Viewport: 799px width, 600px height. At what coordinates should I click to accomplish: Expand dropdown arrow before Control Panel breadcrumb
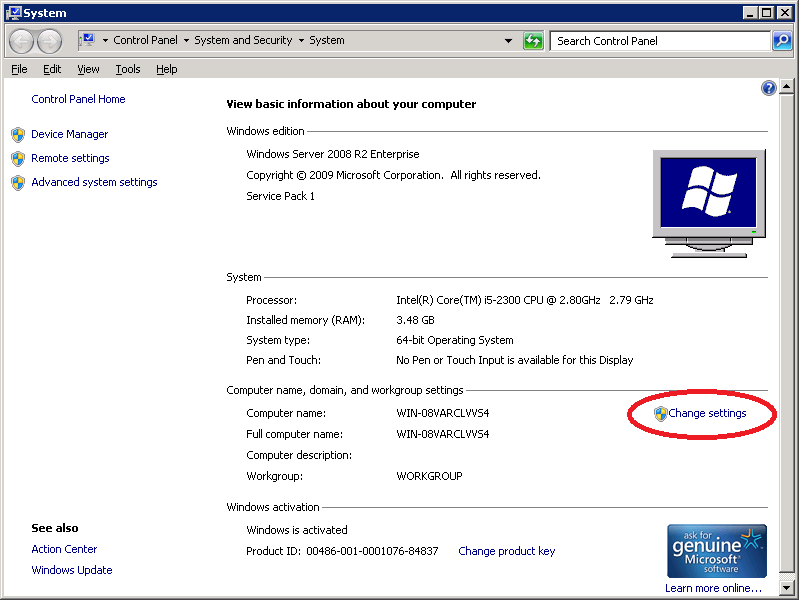(x=105, y=40)
